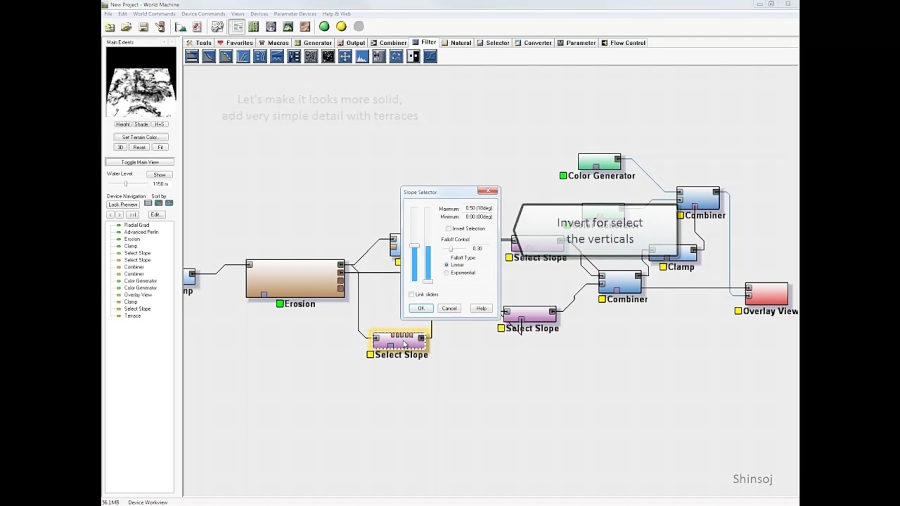Open the World Commands menu
Screen dimensions: 900x506
click(x=154, y=14)
